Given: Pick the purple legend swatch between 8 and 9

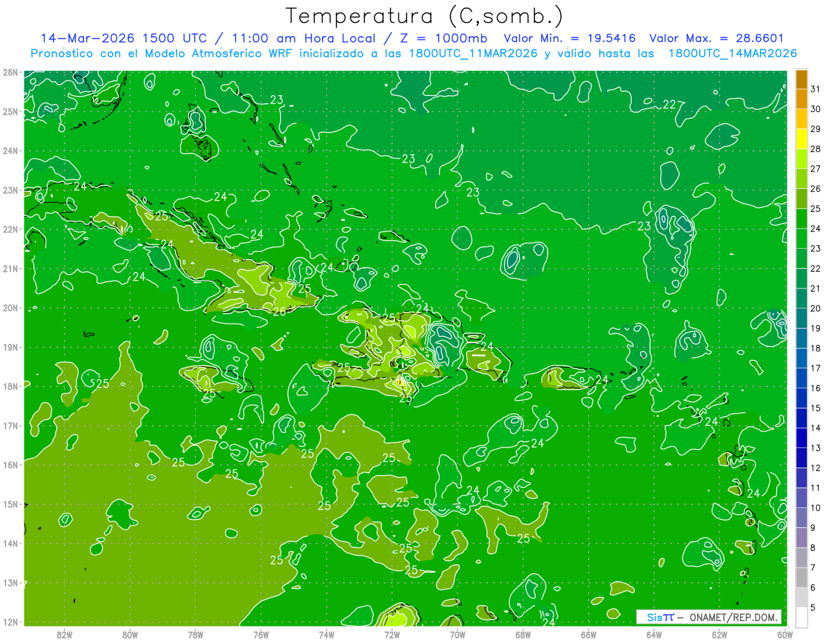Looking at the screenshot, I should [x=801, y=537].
